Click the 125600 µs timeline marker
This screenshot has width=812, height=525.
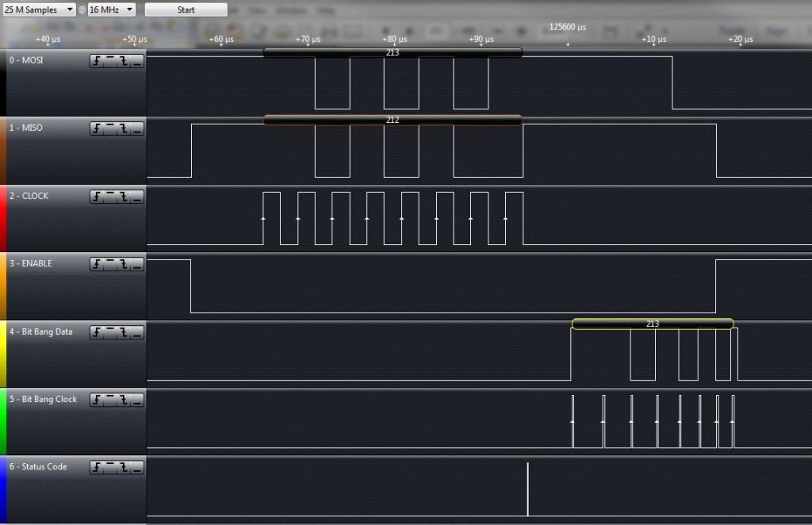(x=567, y=28)
